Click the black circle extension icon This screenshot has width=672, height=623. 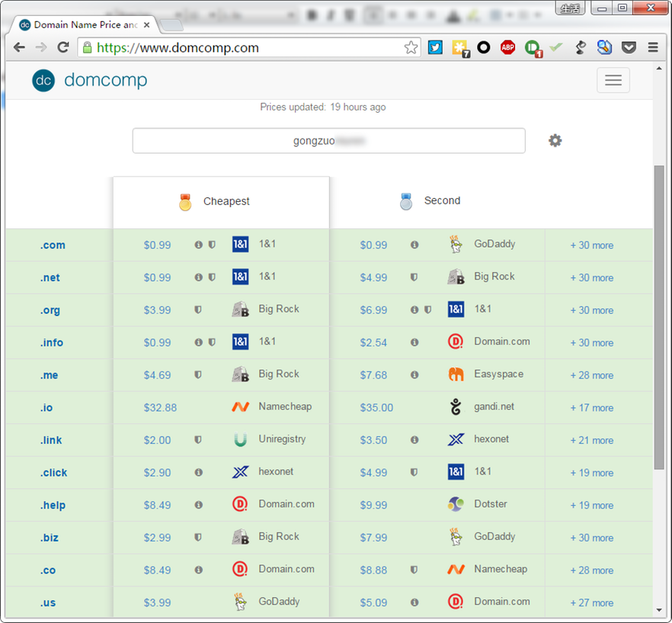tap(483, 47)
